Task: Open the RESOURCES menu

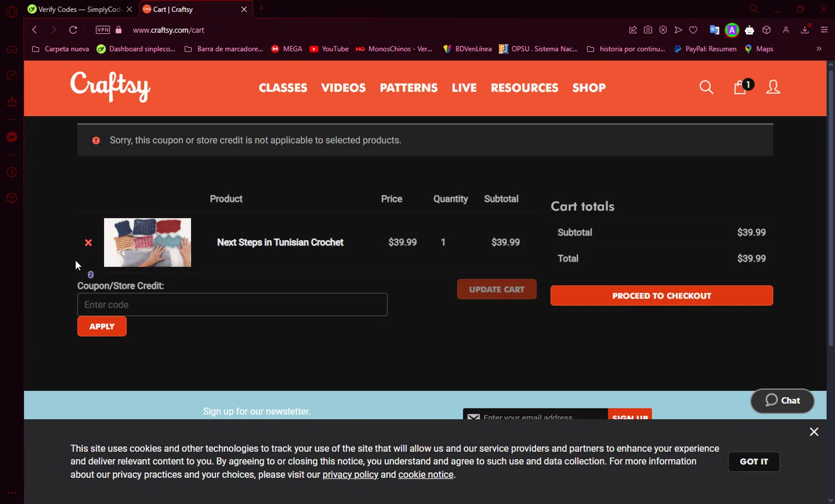Action: (x=524, y=88)
